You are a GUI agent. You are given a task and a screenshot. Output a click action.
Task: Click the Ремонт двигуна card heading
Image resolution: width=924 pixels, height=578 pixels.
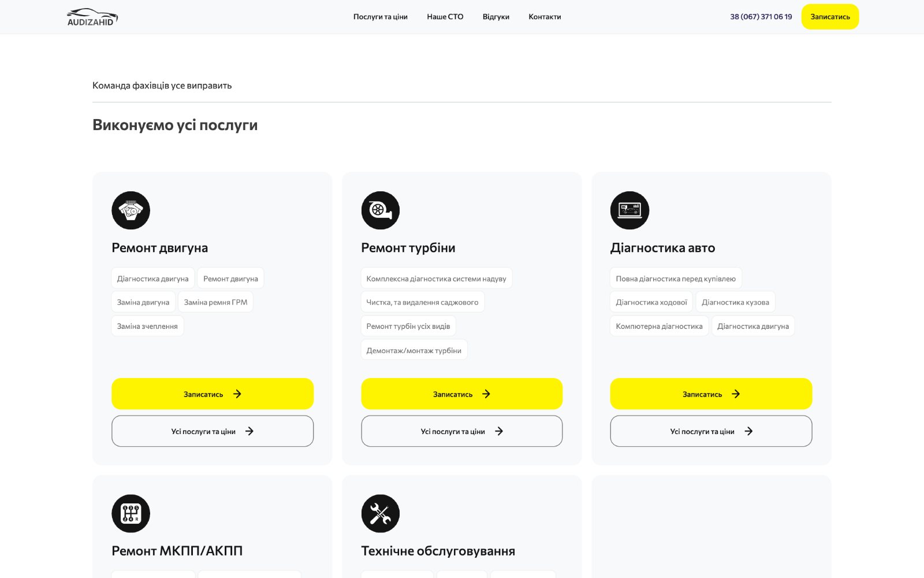(x=160, y=248)
